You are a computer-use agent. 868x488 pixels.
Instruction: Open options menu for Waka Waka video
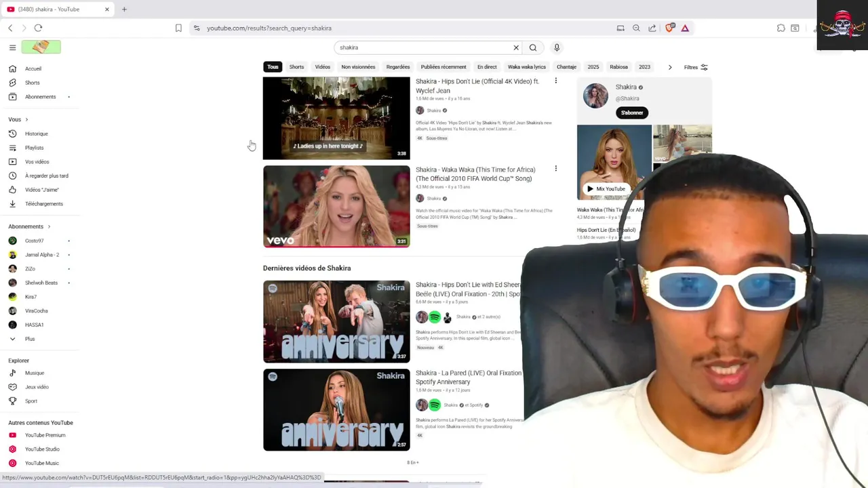555,169
